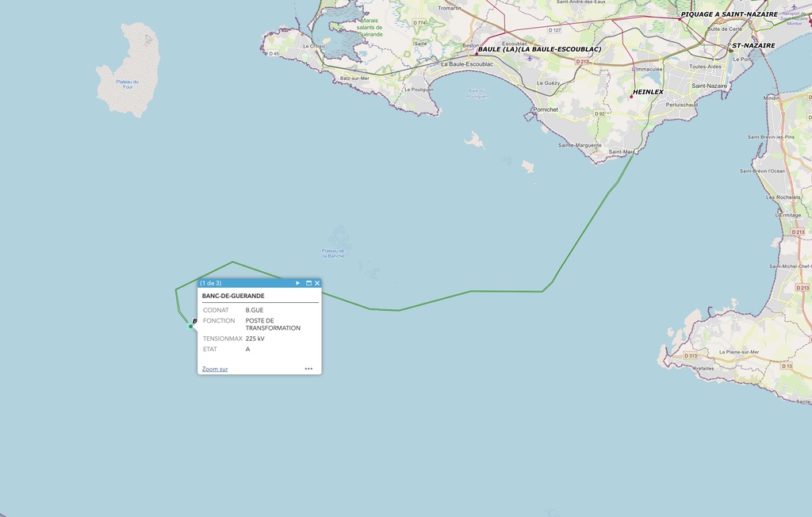
Task: Click the CODNAT value B.GUE
Action: coord(255,310)
